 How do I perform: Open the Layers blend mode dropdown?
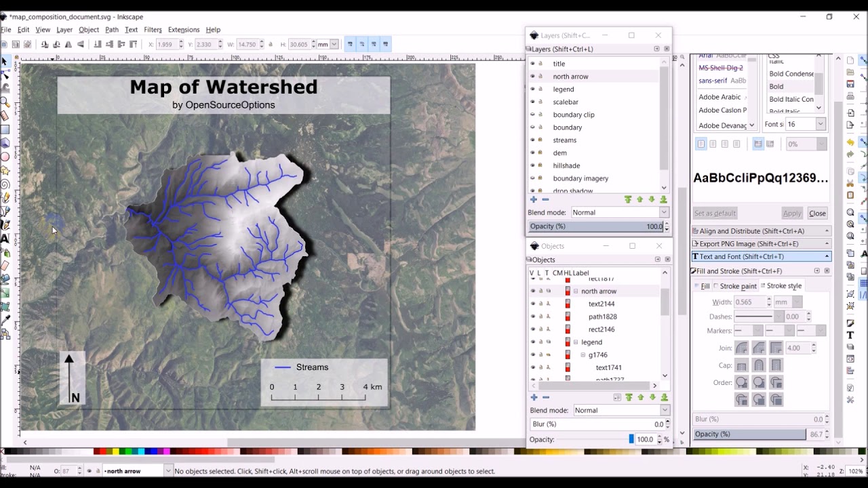coord(619,212)
